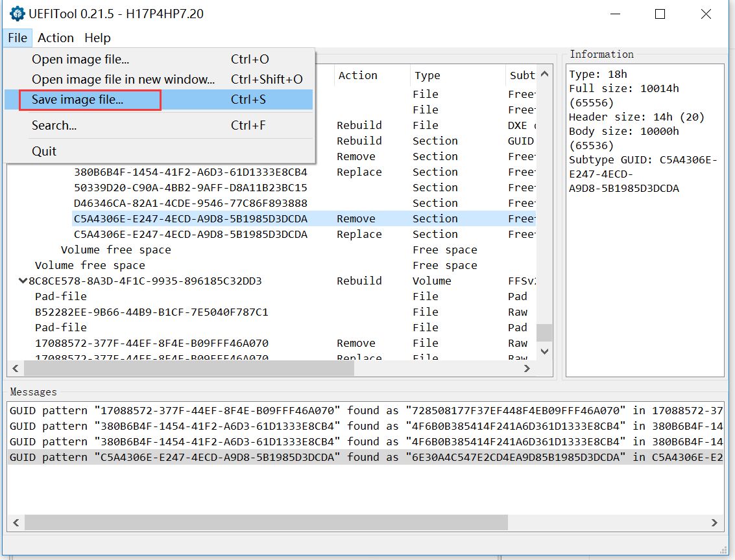Open the File menu
Screen dimensions: 735x560
18,38
